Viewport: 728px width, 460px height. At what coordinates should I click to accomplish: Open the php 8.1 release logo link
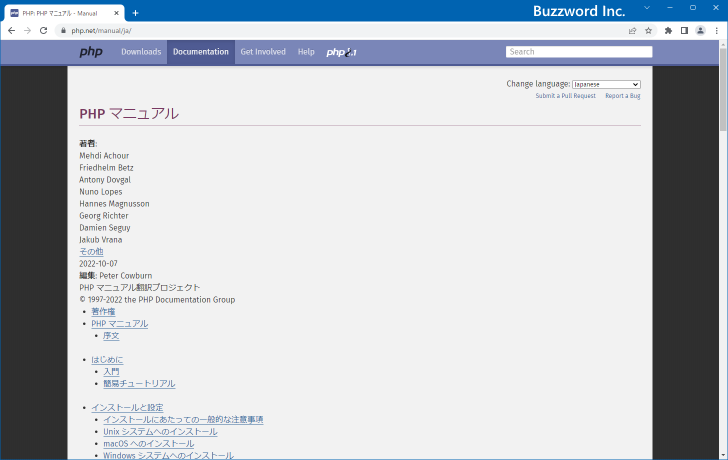[x=341, y=52]
